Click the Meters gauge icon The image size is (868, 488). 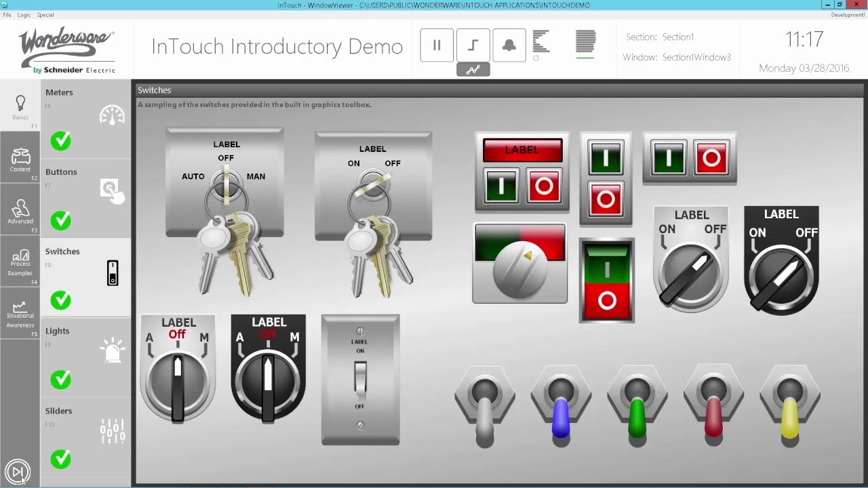(x=113, y=115)
